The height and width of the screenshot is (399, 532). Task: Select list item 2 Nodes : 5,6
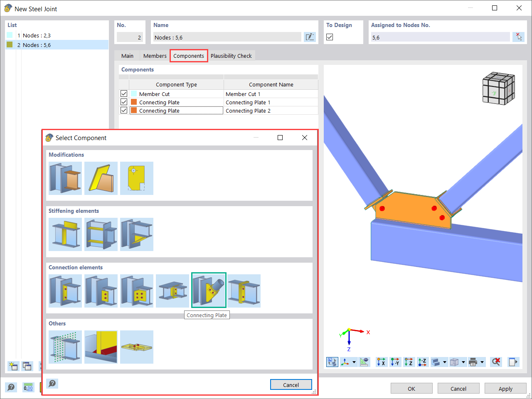pos(57,45)
